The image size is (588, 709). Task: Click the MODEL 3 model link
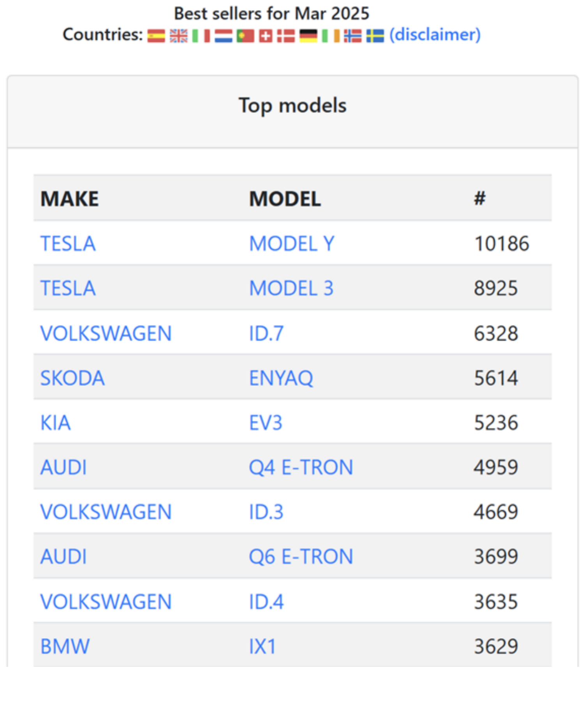(291, 289)
